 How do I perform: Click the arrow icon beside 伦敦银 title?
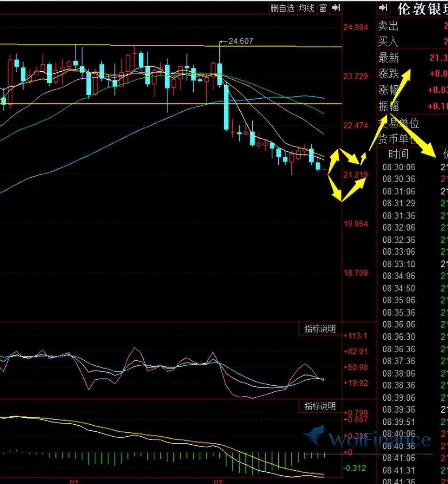[x=383, y=8]
